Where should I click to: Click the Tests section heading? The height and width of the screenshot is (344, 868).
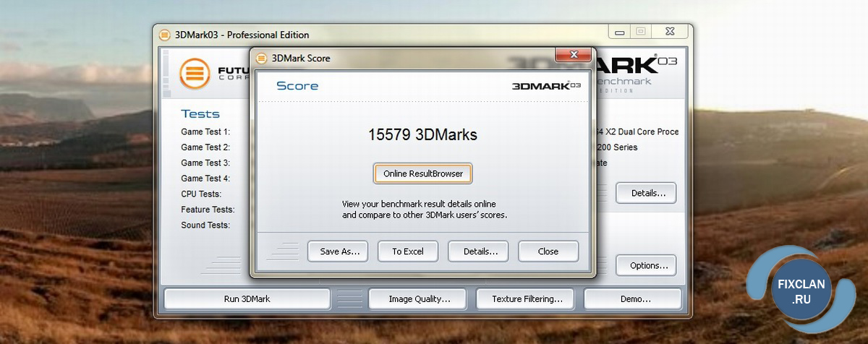200,113
